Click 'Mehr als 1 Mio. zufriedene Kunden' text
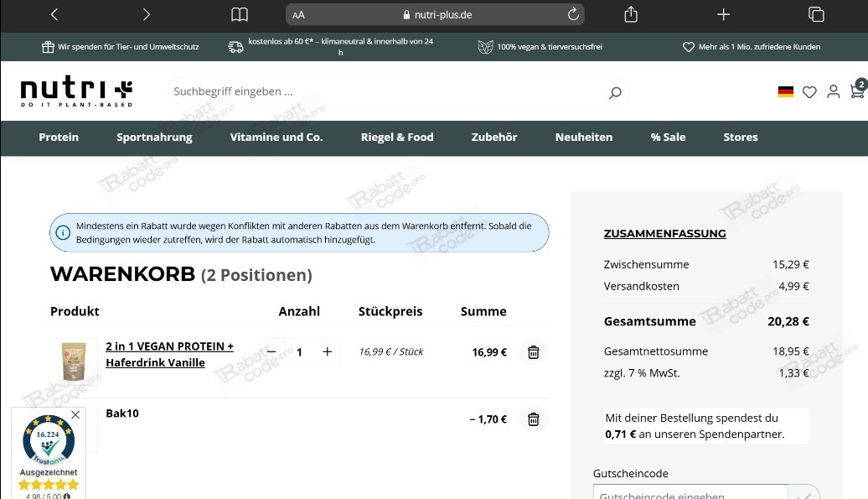The image size is (868, 499). (759, 47)
